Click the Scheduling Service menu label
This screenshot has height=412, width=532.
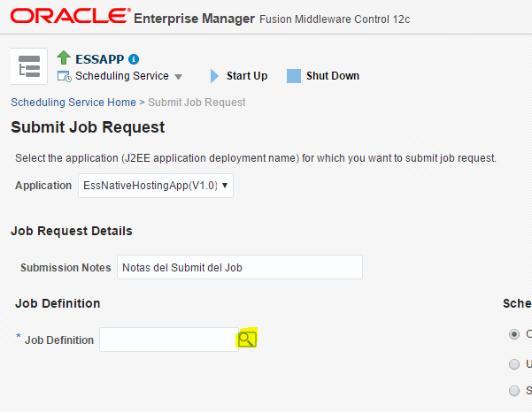pyautogui.click(x=122, y=76)
